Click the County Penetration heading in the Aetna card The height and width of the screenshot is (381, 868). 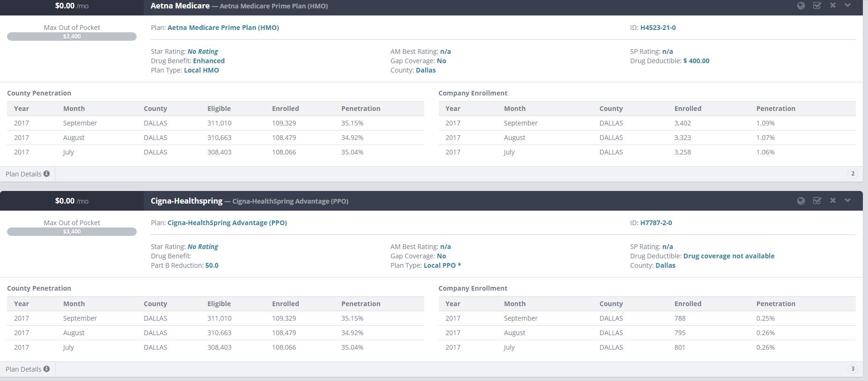point(39,93)
